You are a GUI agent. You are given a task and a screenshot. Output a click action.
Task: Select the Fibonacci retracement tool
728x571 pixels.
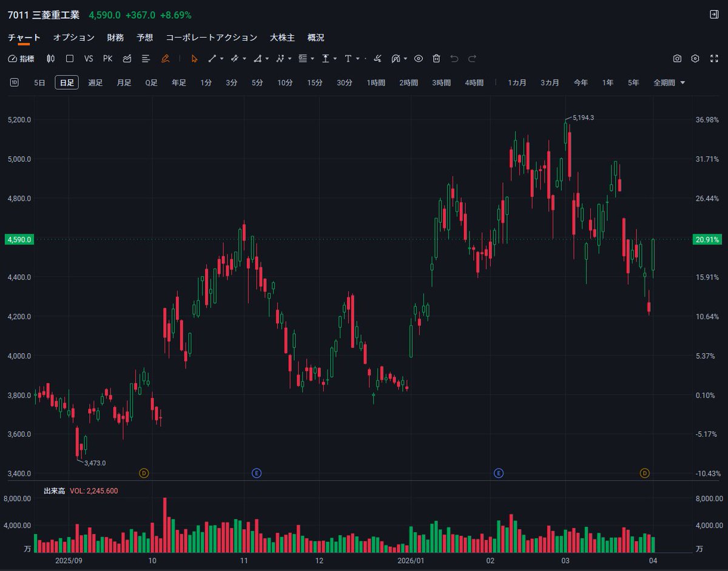303,59
